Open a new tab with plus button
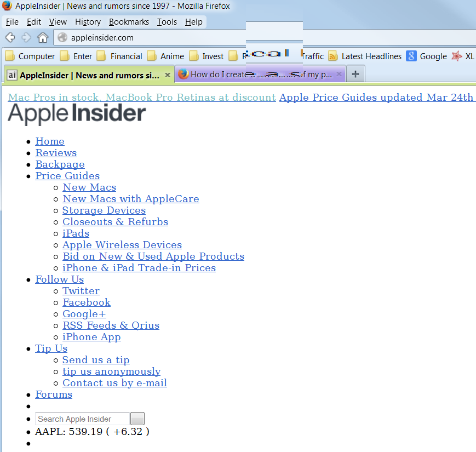This screenshot has width=476, height=452. tap(355, 75)
